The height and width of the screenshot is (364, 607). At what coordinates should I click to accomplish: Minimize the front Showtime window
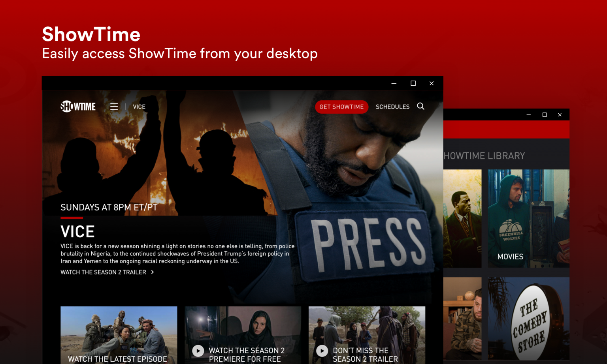(x=394, y=83)
